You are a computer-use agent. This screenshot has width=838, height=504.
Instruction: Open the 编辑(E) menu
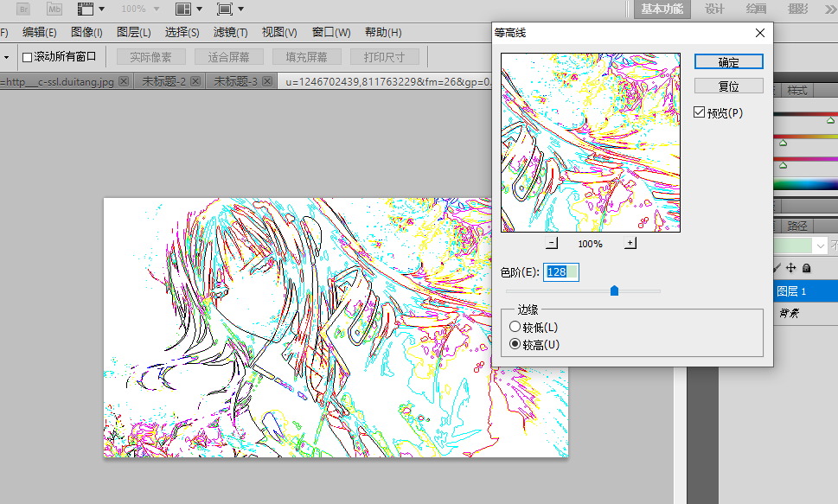point(39,33)
